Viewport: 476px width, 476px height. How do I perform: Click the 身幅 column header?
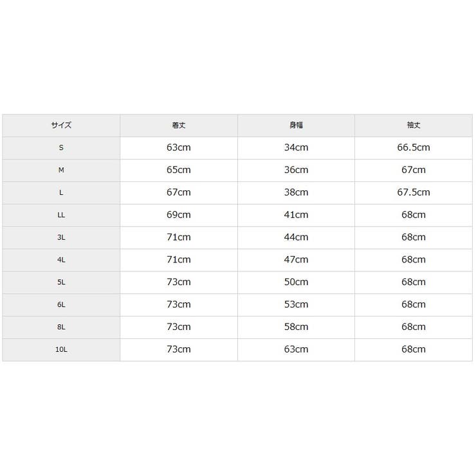296,125
